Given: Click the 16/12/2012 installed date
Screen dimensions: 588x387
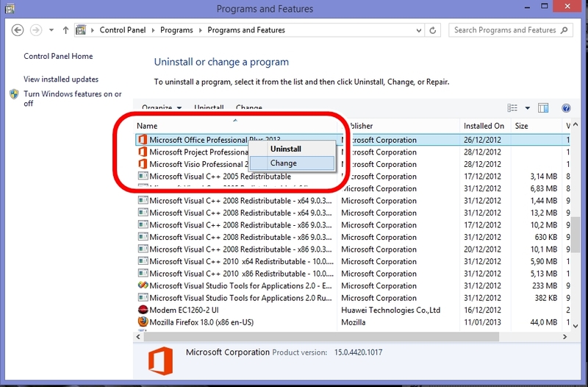Looking at the screenshot, I should [x=482, y=310].
